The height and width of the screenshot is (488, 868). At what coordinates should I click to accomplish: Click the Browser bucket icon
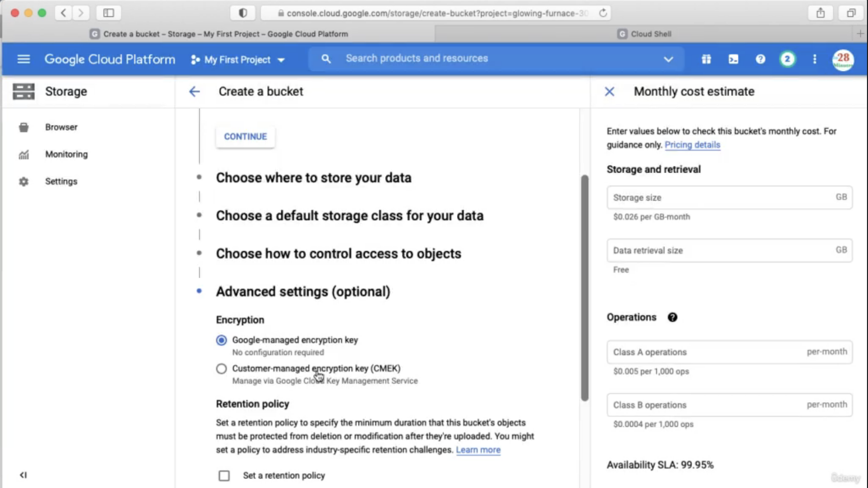(23, 127)
